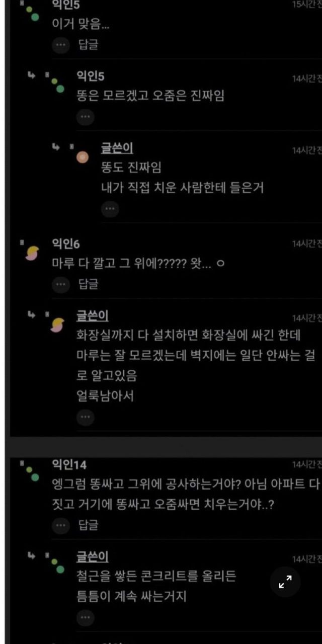322x644 pixels.
Task: Tap the avatar of 익인6
Action: tap(32, 253)
